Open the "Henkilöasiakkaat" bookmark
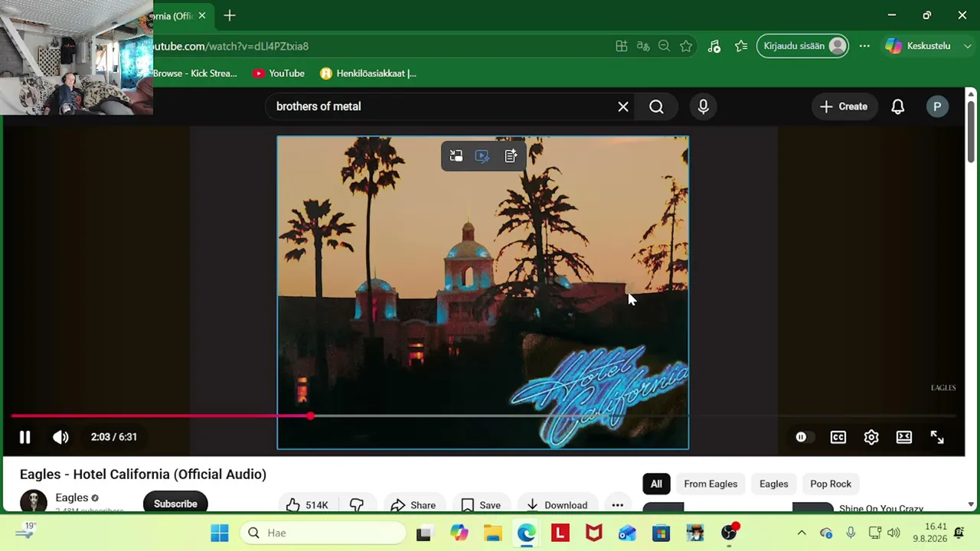980x551 pixels. pos(368,73)
